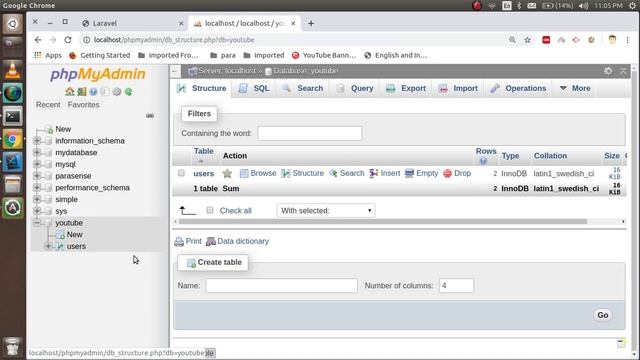Click the Rows help info icon
This screenshot has height=360, width=640.
point(483,161)
